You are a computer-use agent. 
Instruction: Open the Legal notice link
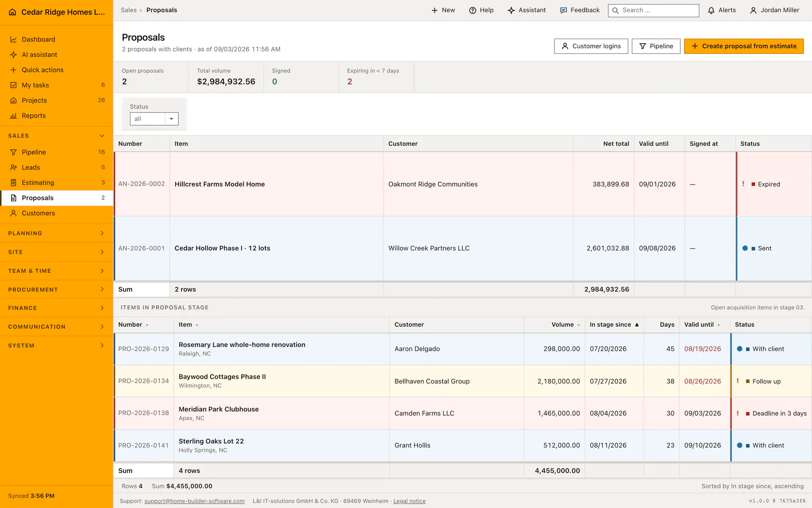pos(410,501)
